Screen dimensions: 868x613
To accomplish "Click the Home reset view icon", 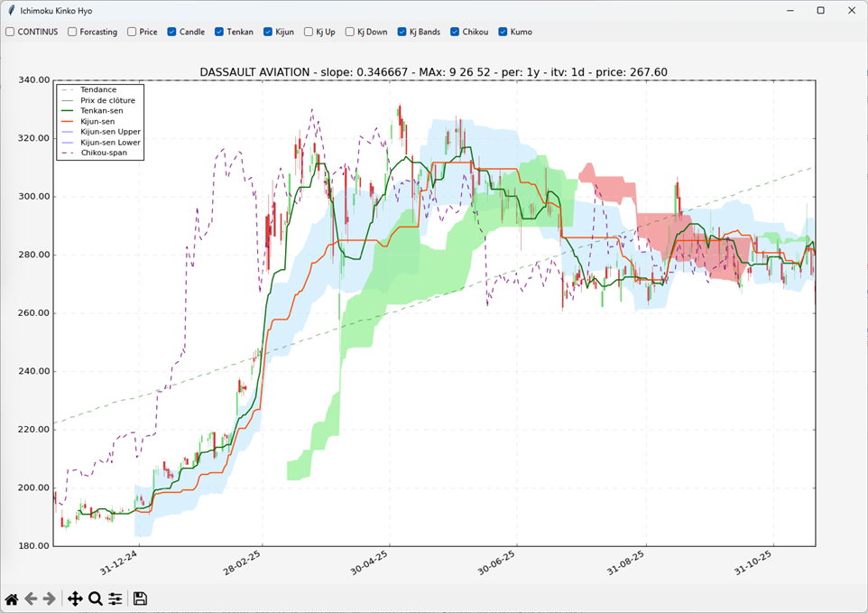I will (x=12, y=599).
